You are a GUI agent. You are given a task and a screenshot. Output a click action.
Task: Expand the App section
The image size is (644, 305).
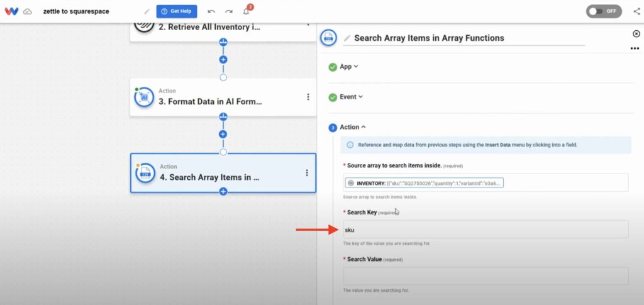[x=348, y=67]
